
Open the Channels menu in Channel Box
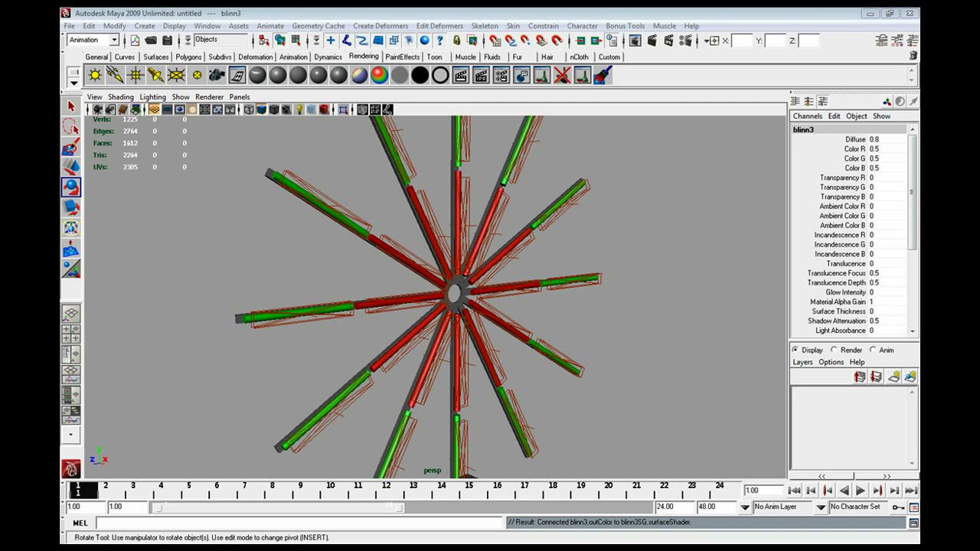[x=808, y=116]
